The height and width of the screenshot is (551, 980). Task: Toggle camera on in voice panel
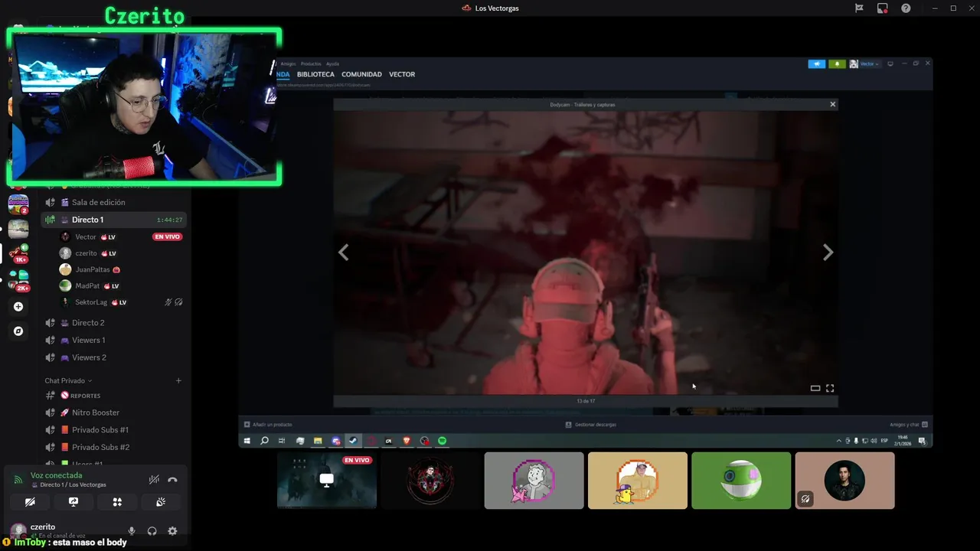30,502
